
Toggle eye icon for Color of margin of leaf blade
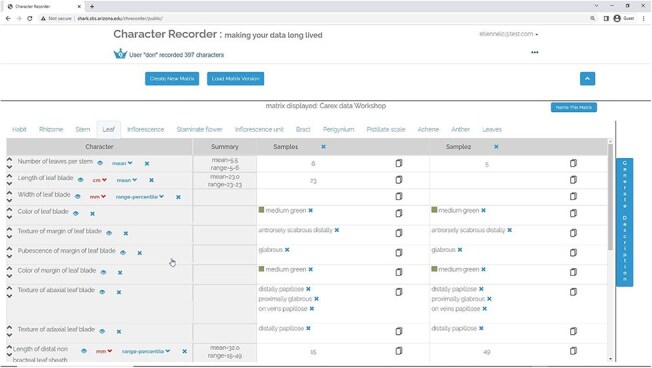click(103, 272)
